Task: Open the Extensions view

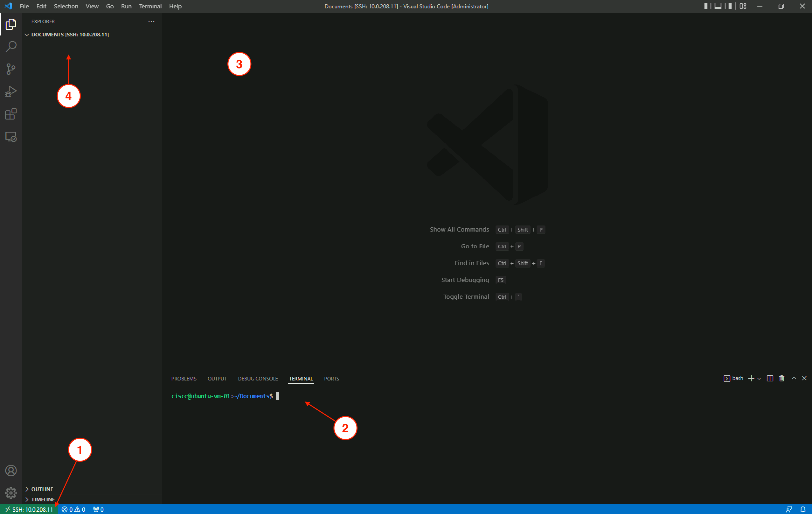Action: tap(11, 114)
